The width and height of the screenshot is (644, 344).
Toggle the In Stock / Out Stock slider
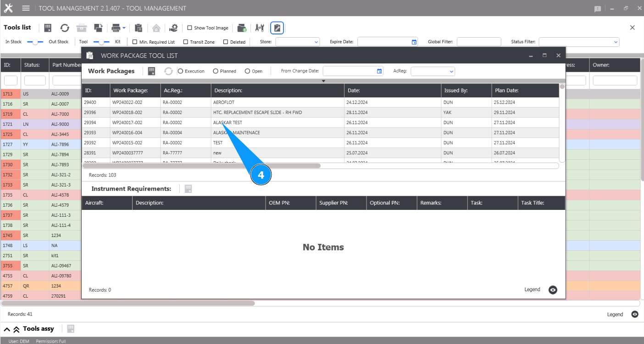[35, 42]
